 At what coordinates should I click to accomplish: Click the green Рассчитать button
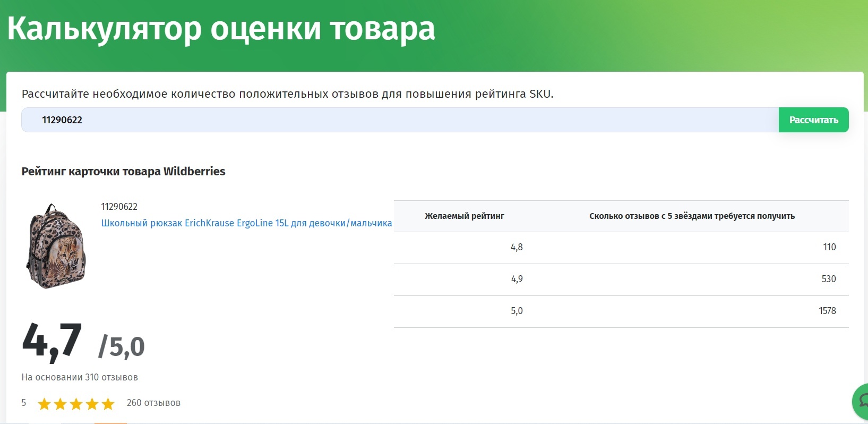click(x=813, y=120)
